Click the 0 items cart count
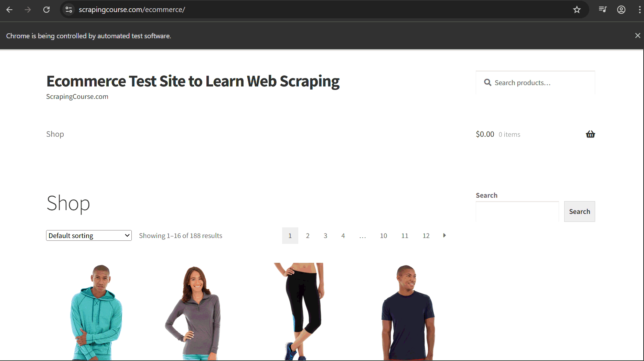The height and width of the screenshot is (361, 644). coord(509,134)
